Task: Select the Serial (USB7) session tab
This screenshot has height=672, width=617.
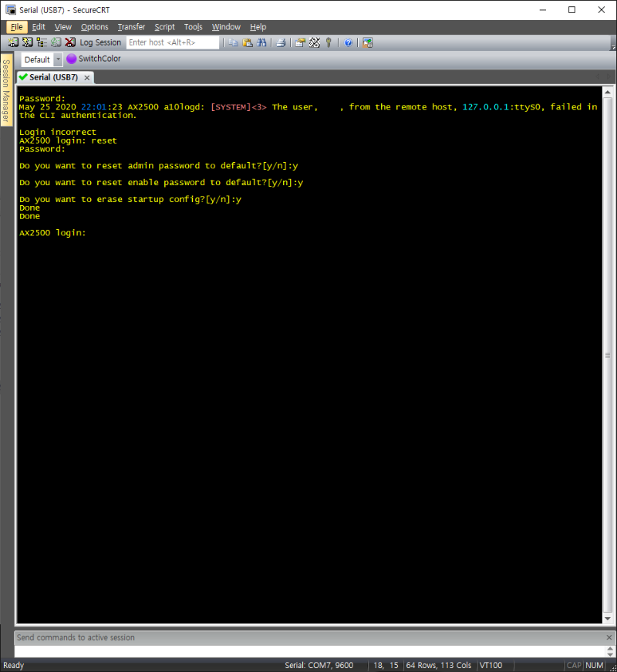Action: click(x=54, y=78)
